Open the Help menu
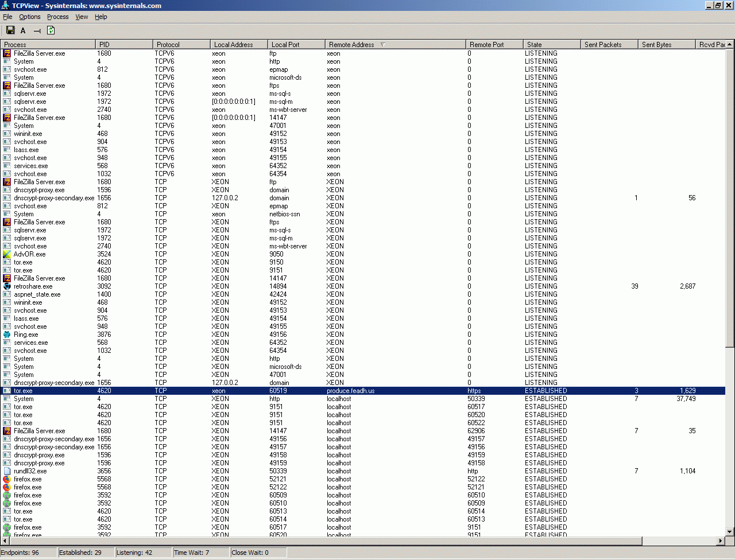The width and height of the screenshot is (735, 560). (x=101, y=17)
